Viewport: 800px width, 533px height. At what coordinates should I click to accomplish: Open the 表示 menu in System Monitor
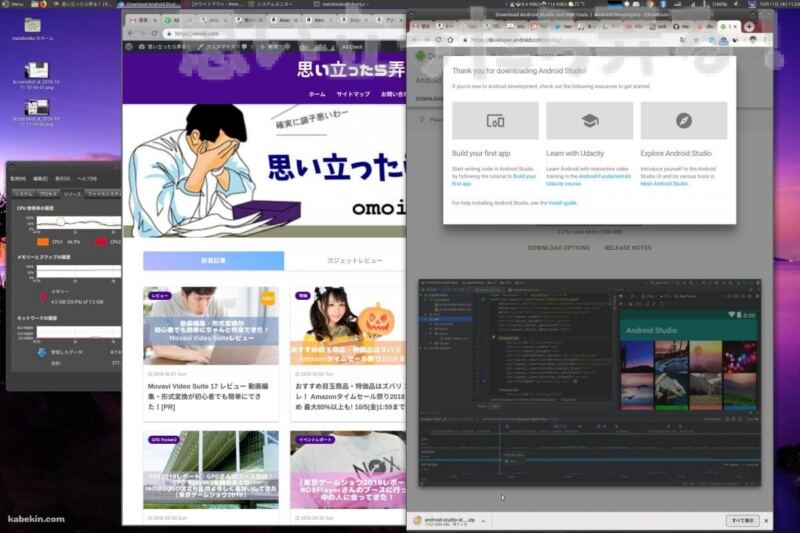(62, 179)
